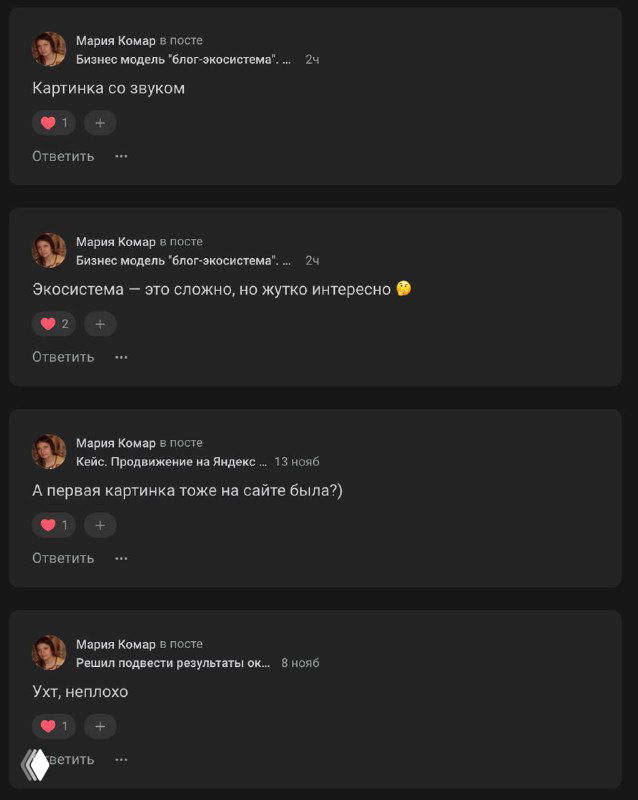The height and width of the screenshot is (800, 638).
Task: Add reaction to "А первая картинка" comment
Action: click(x=100, y=525)
